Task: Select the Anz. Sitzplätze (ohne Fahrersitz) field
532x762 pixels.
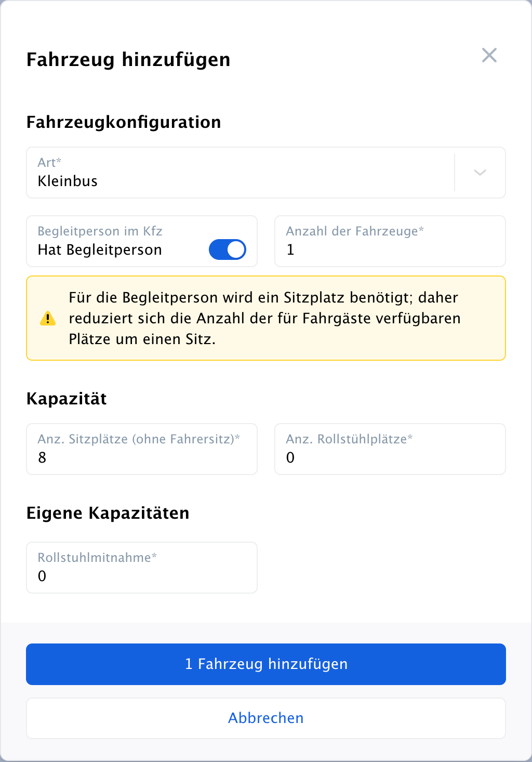Action: click(142, 449)
